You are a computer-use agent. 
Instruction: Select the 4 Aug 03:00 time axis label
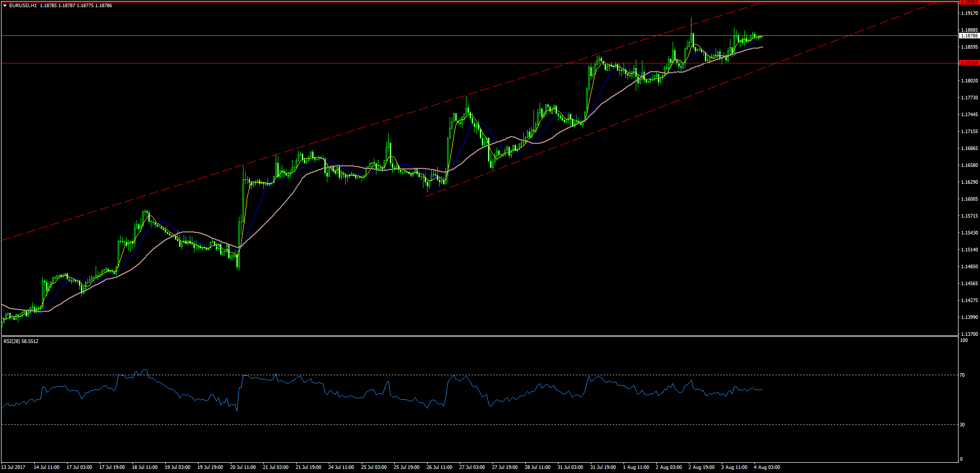pos(767,467)
